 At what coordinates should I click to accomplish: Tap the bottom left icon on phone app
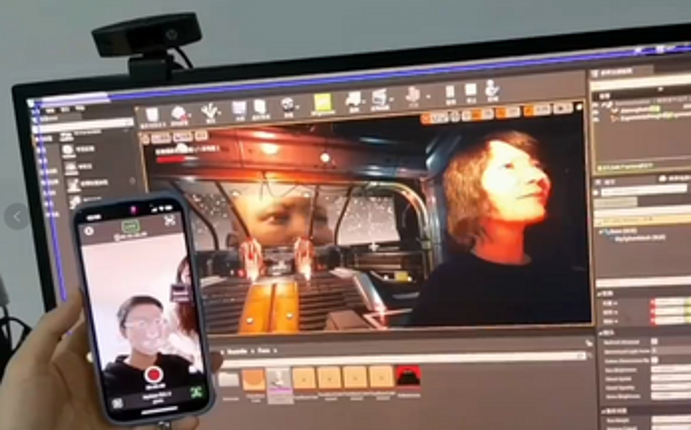(x=118, y=403)
